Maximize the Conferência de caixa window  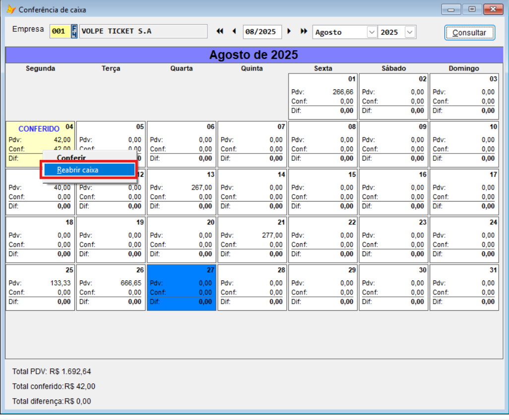472,9
